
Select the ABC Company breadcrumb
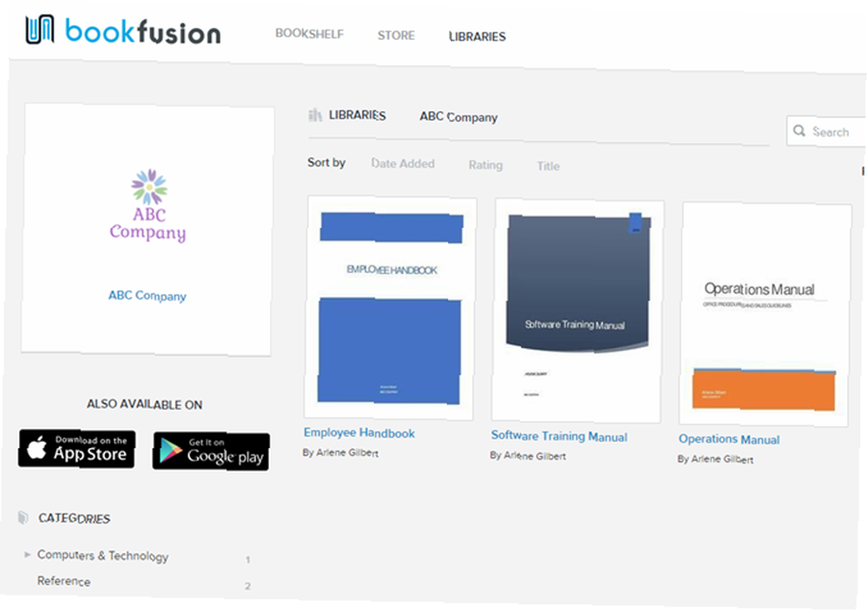pyautogui.click(x=458, y=117)
